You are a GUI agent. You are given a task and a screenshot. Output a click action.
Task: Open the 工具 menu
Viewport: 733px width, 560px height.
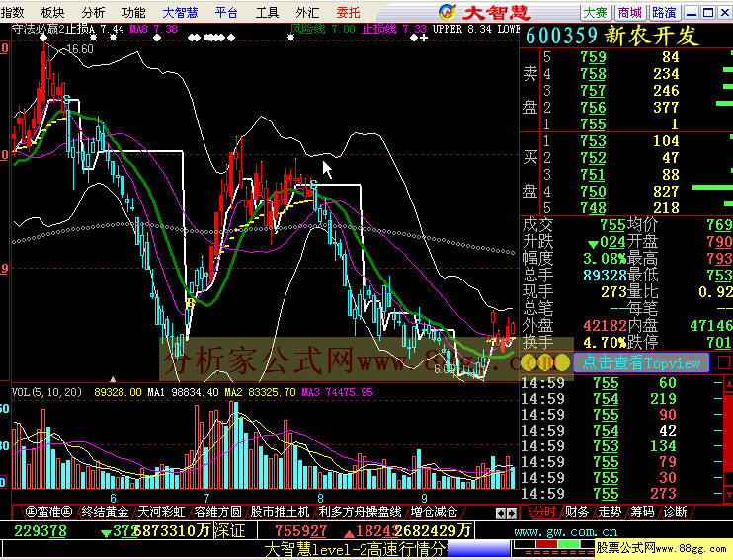(267, 12)
